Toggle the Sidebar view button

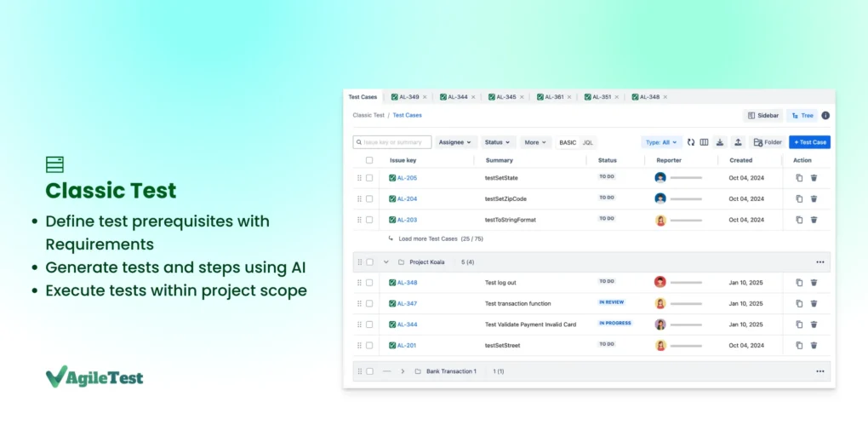(x=762, y=116)
